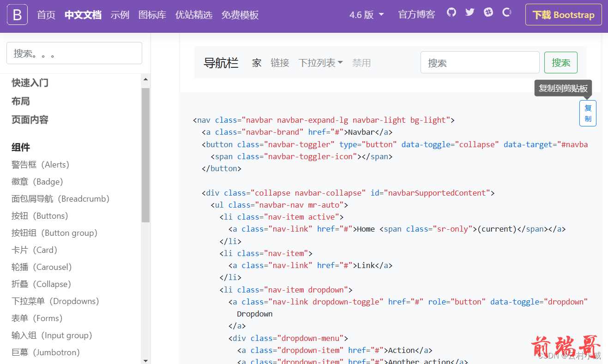Screen dimensions: 608x364
Task: Click sidebar scrollbar up arrow
Action: point(145,79)
